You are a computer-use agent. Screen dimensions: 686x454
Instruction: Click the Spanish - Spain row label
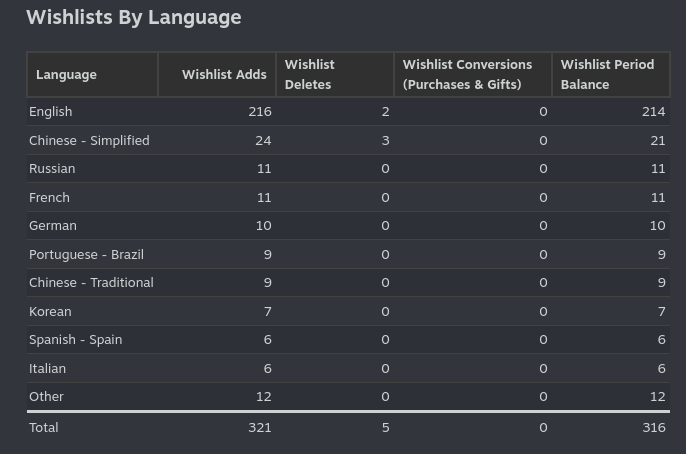pos(76,339)
